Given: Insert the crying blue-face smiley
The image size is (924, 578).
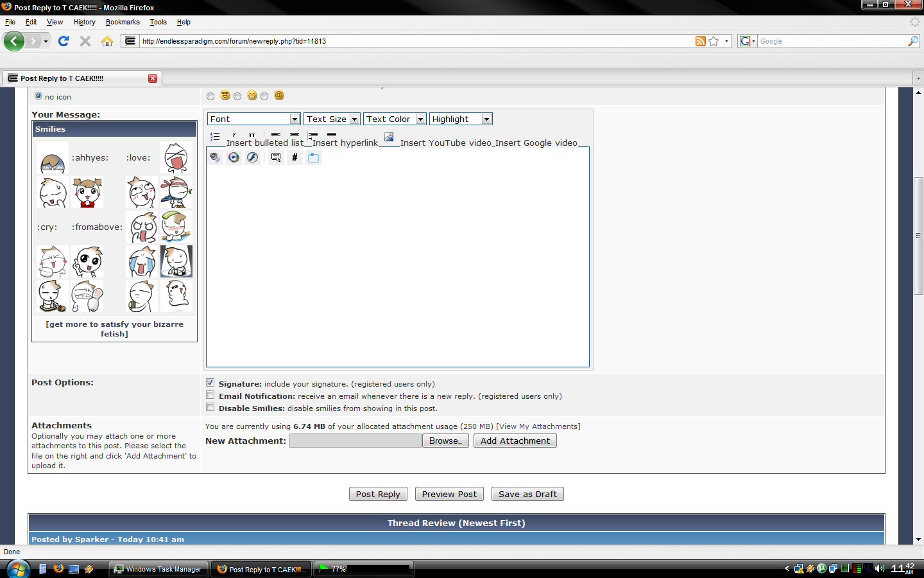Looking at the screenshot, I should tap(142, 262).
